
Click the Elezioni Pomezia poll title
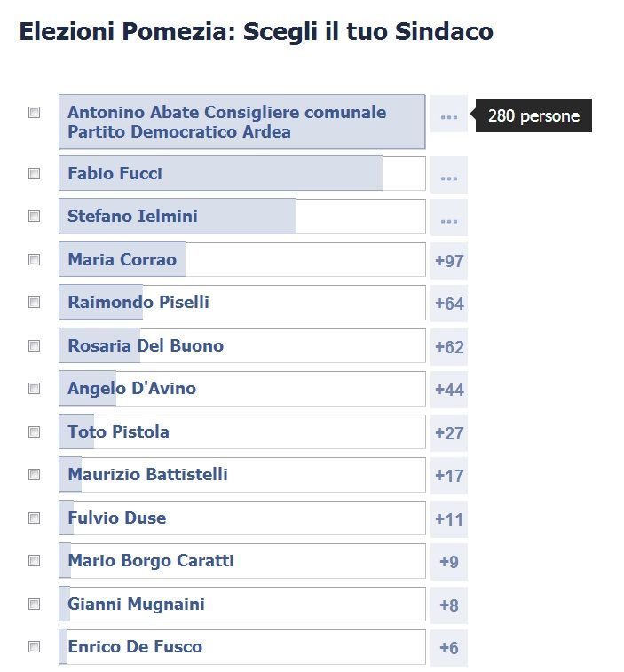click(257, 32)
